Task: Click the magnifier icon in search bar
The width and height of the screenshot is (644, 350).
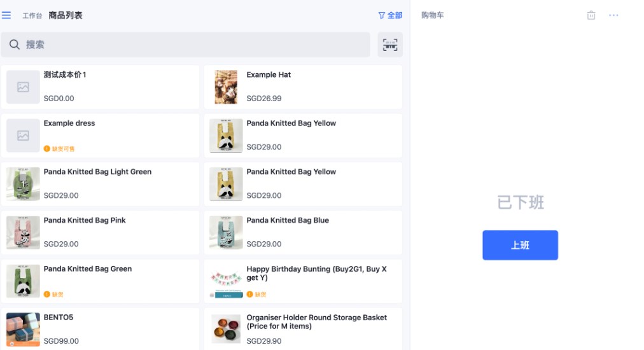Action: [14, 45]
